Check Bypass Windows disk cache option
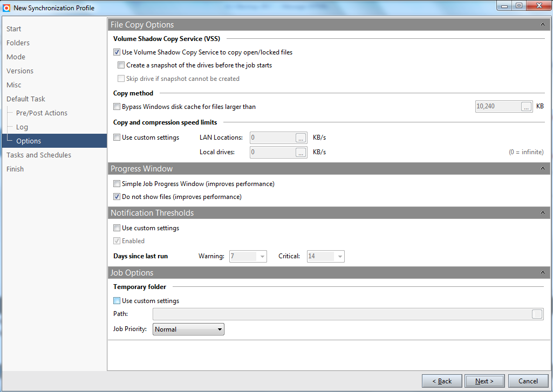 click(x=117, y=106)
